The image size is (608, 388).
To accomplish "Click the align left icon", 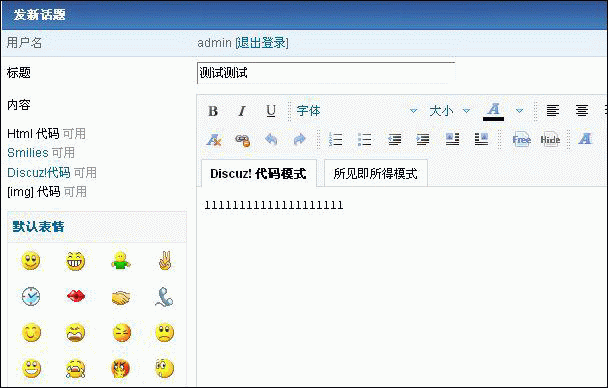I will click(x=553, y=111).
